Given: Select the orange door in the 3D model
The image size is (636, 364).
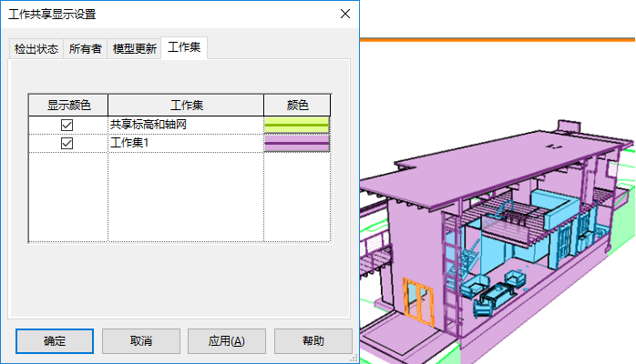Looking at the screenshot, I should point(418,301).
